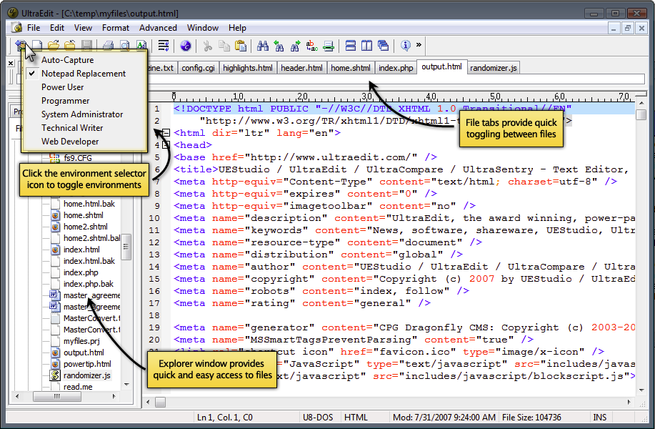Viewport: 655px width, 429px height.
Task: Switch to home.shtml tab
Action: click(x=350, y=68)
